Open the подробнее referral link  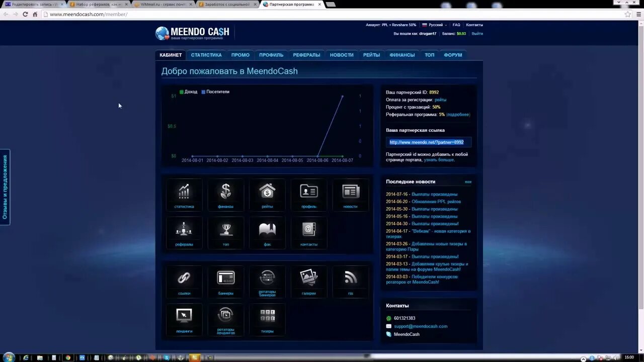[x=458, y=115]
